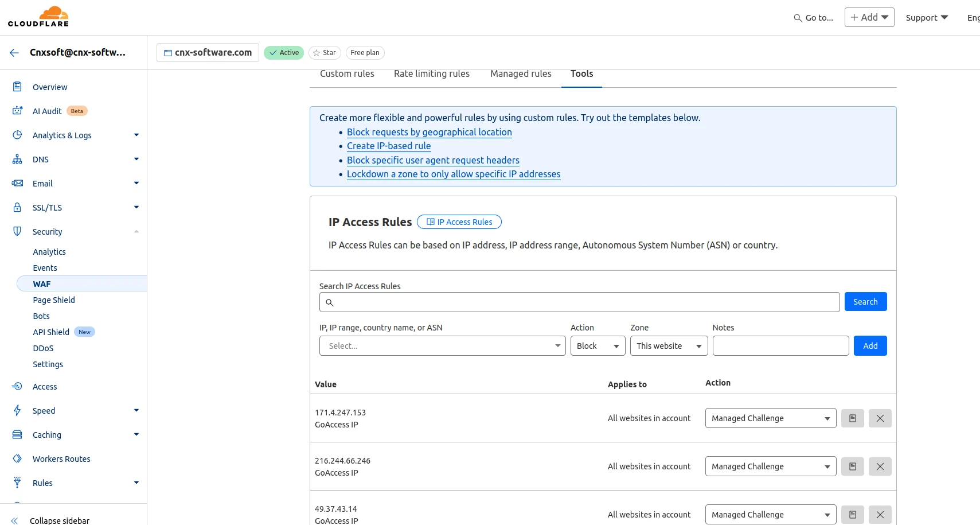Expand the SSL/TLS menu arrow
Image resolution: width=980 pixels, height=525 pixels.
click(x=136, y=207)
